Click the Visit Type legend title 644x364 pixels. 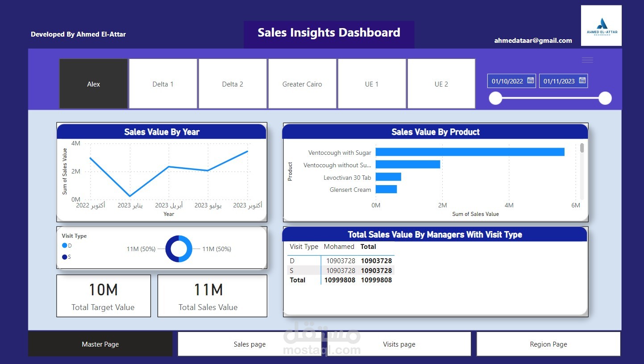point(74,236)
